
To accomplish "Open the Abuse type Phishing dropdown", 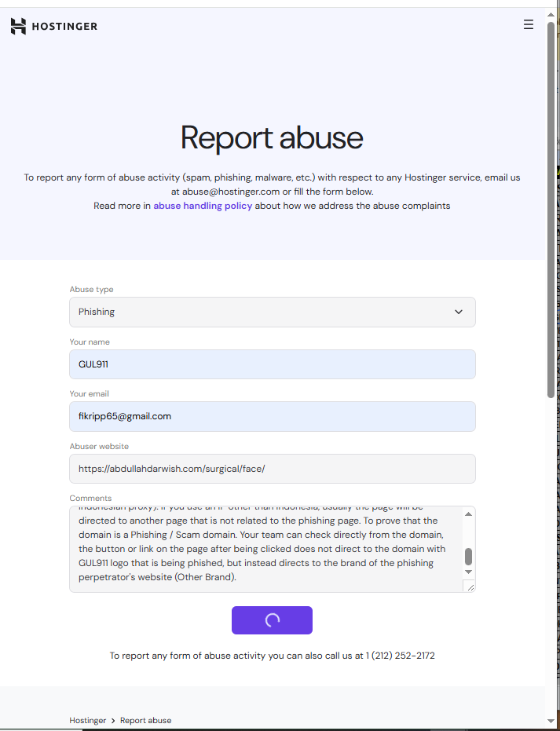I will pos(273,312).
